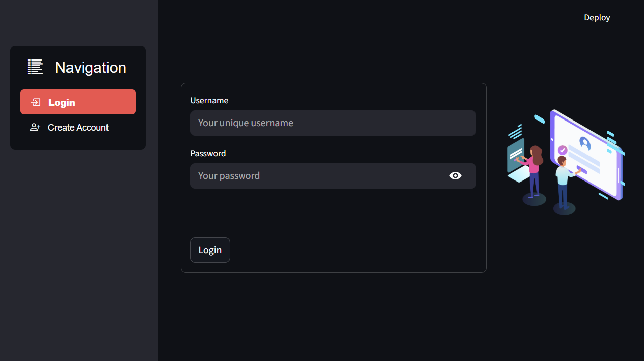
Task: Click the Username label text
Action: (209, 100)
